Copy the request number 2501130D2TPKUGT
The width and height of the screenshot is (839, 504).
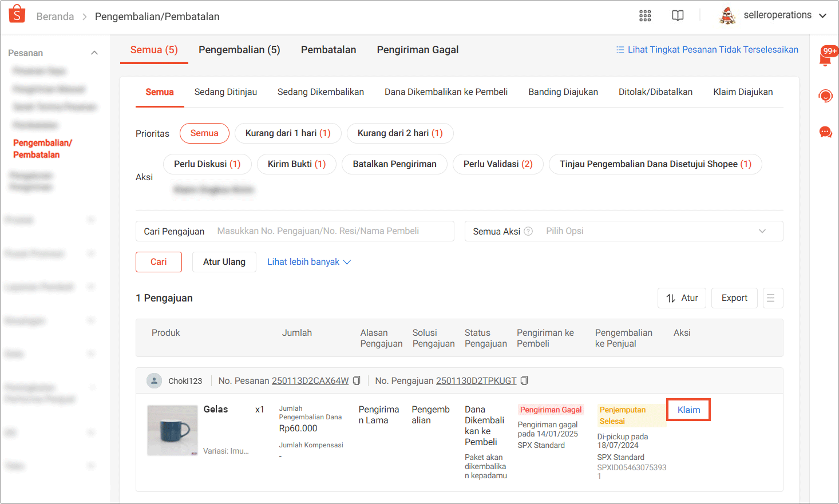(x=524, y=381)
